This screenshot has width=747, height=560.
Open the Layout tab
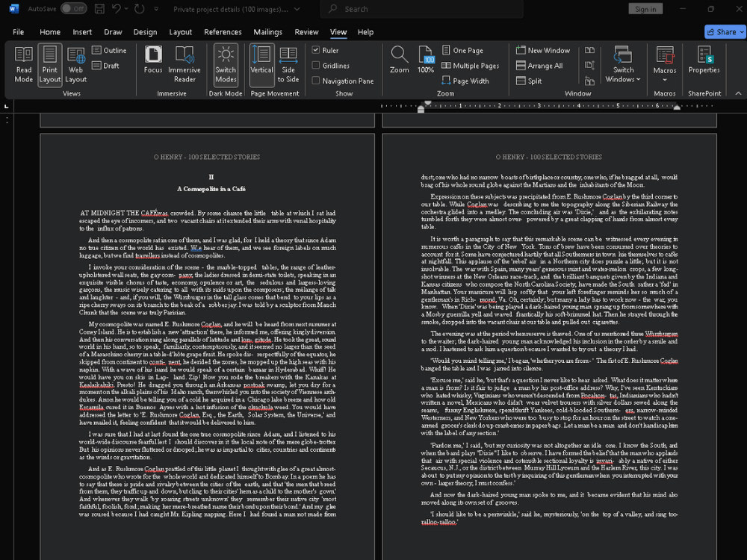(181, 32)
